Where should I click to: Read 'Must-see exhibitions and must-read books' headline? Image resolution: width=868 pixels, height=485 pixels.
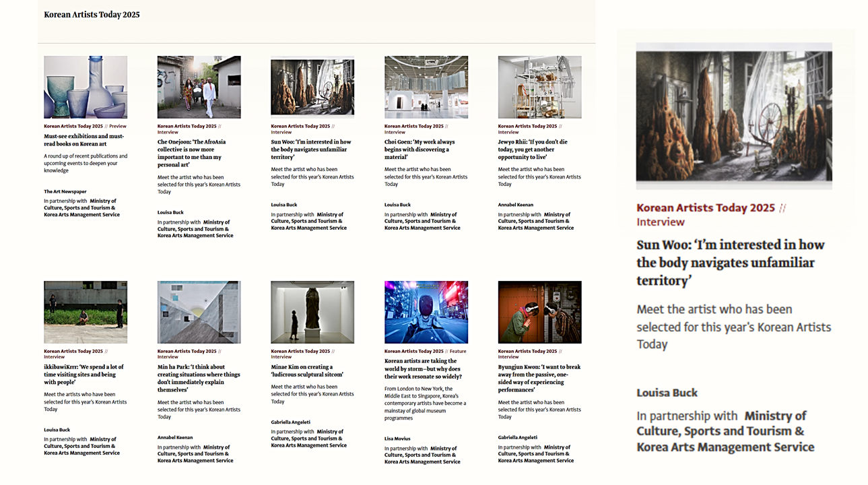pos(84,139)
